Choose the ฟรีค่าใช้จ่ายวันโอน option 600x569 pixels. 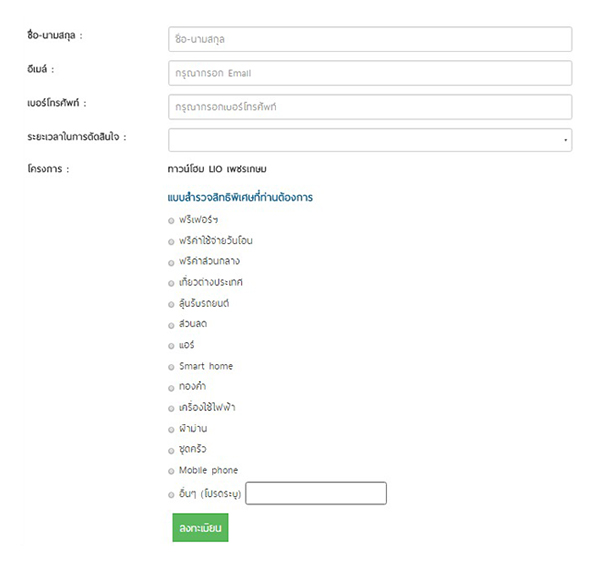[171, 241]
